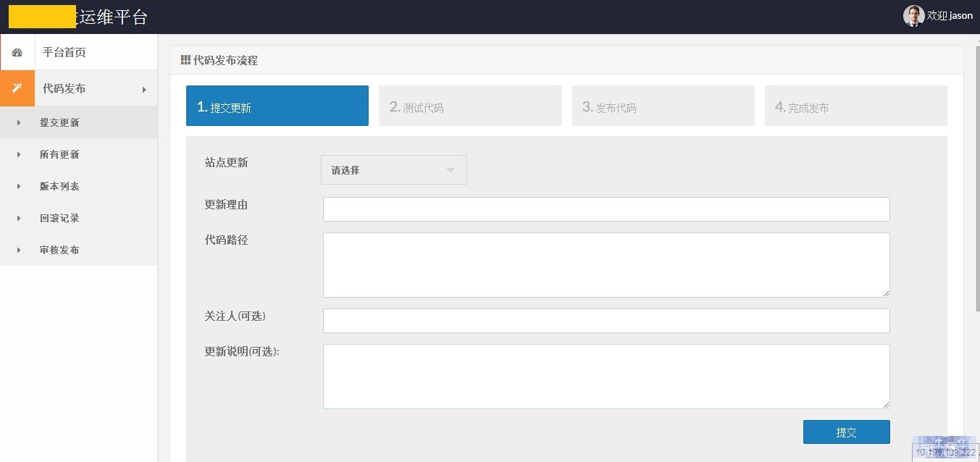Focus the 关注人(可选) input field
This screenshot has width=980, height=462.
click(x=606, y=321)
